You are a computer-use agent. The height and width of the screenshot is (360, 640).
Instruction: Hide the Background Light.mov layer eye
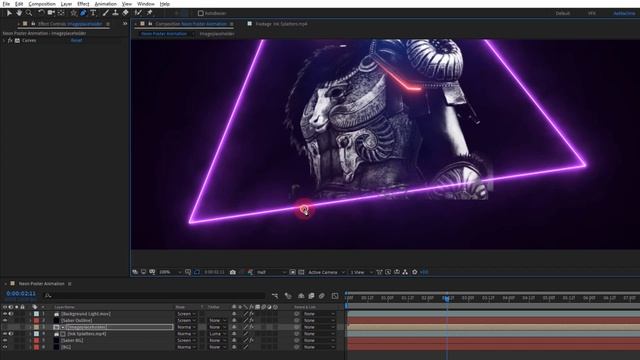coord(5,314)
